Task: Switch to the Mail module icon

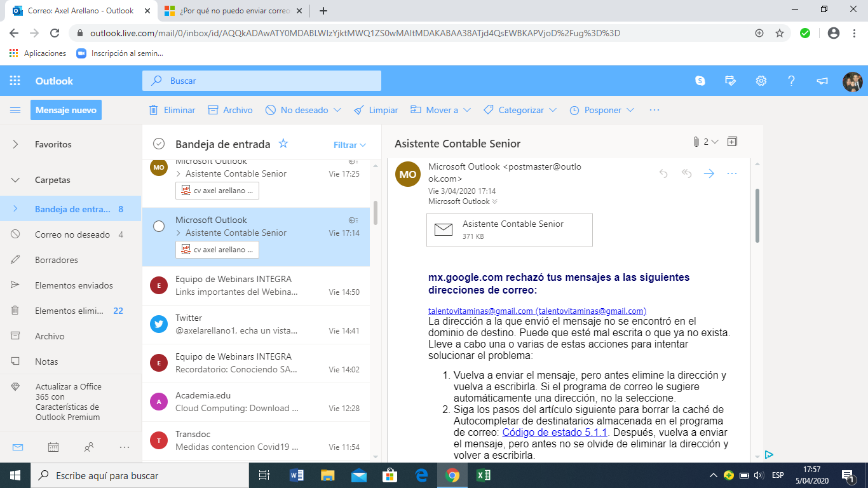Action: coord(18,447)
